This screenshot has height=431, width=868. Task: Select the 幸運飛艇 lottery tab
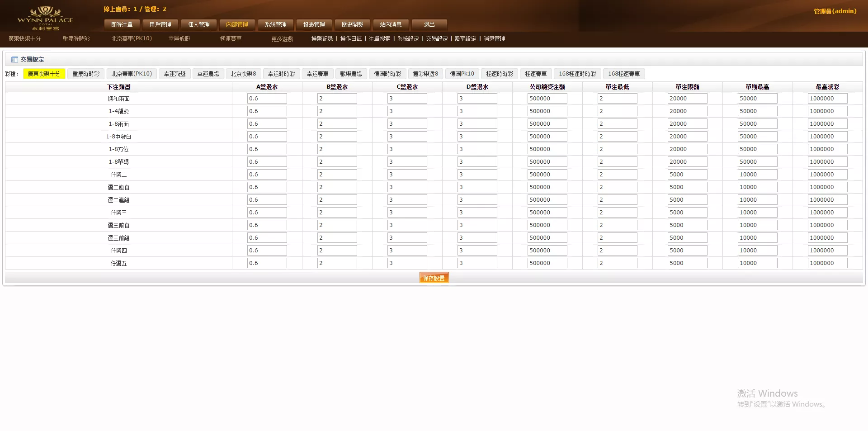[175, 73]
